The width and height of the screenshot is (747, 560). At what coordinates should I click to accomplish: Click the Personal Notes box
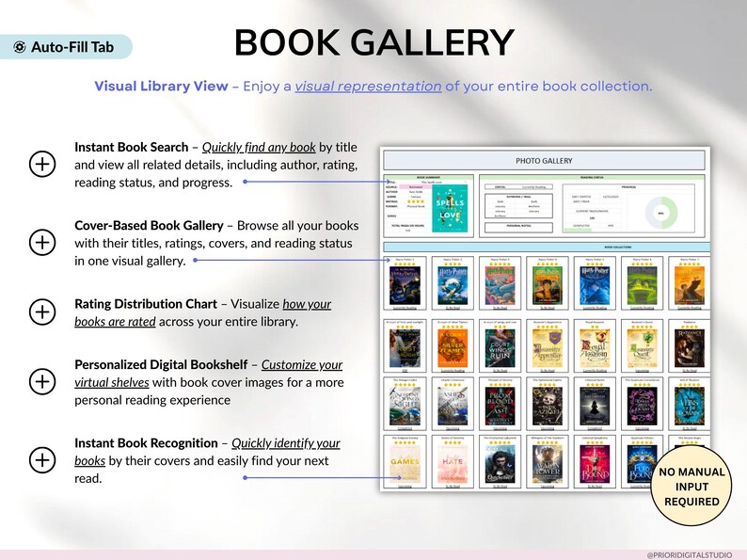(x=518, y=228)
